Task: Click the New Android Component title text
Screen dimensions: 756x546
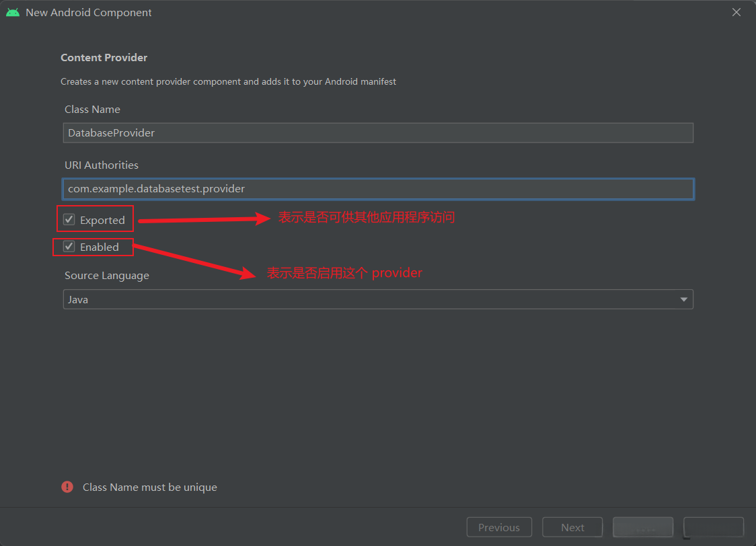Action: 89,12
